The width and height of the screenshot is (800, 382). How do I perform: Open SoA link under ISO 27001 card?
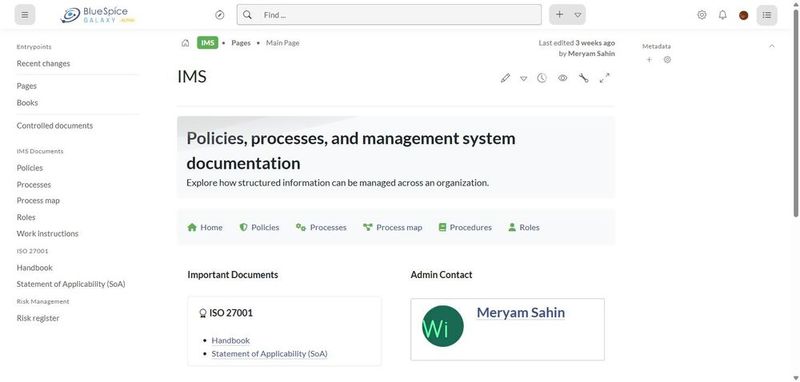[269, 353]
